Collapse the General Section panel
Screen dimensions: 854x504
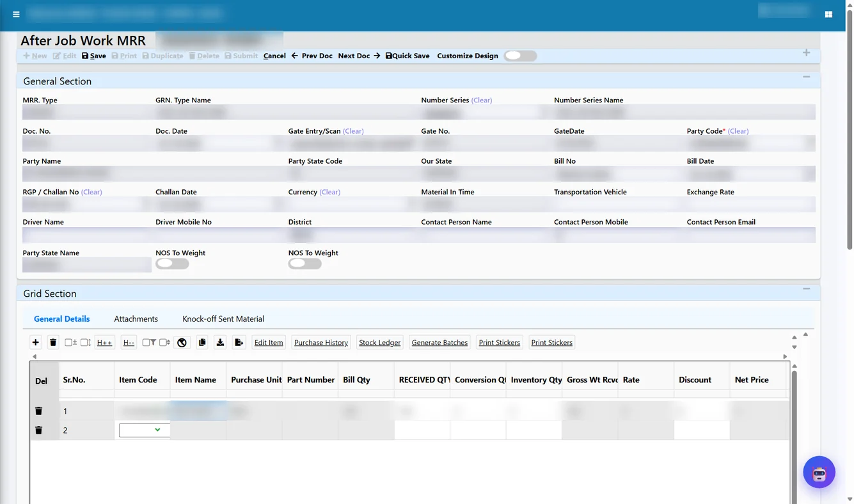[x=807, y=77]
